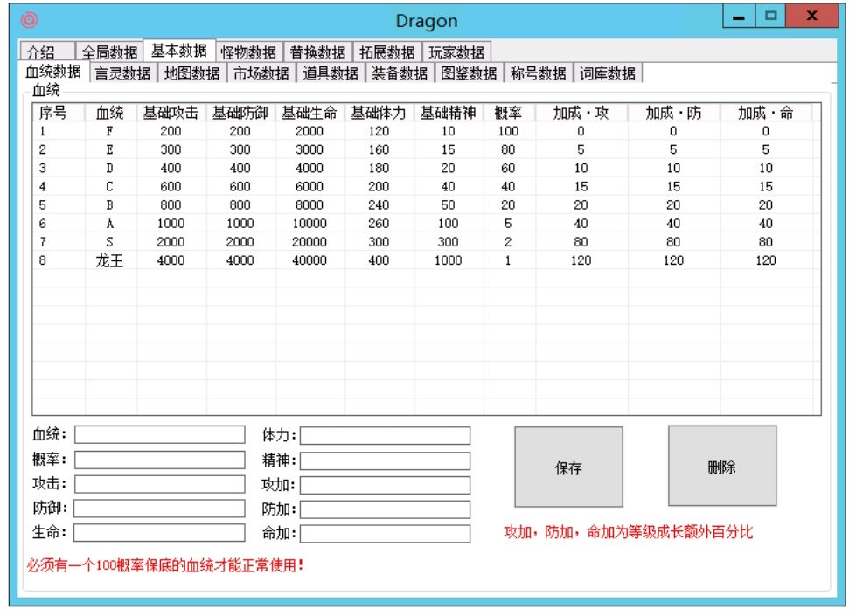This screenshot has height=616, width=856.
Task: Open the 市场数据 sub-tab
Action: click(x=261, y=73)
